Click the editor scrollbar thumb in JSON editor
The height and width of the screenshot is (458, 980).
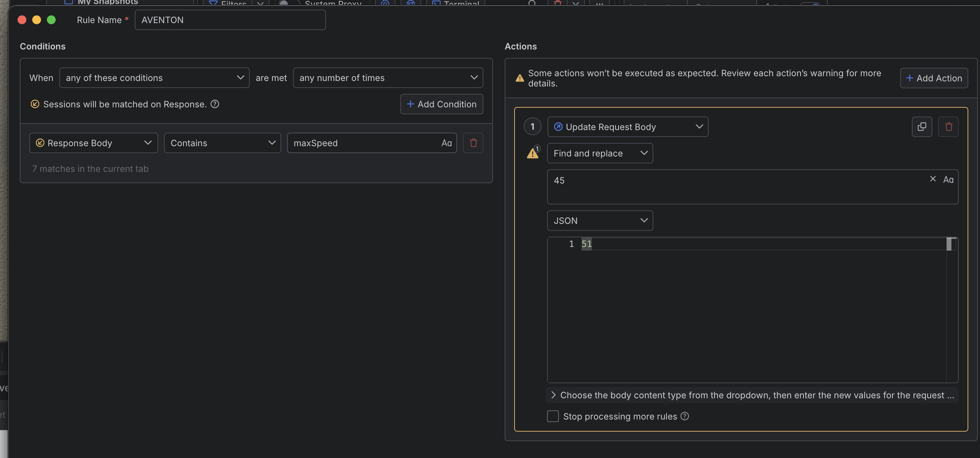click(949, 244)
